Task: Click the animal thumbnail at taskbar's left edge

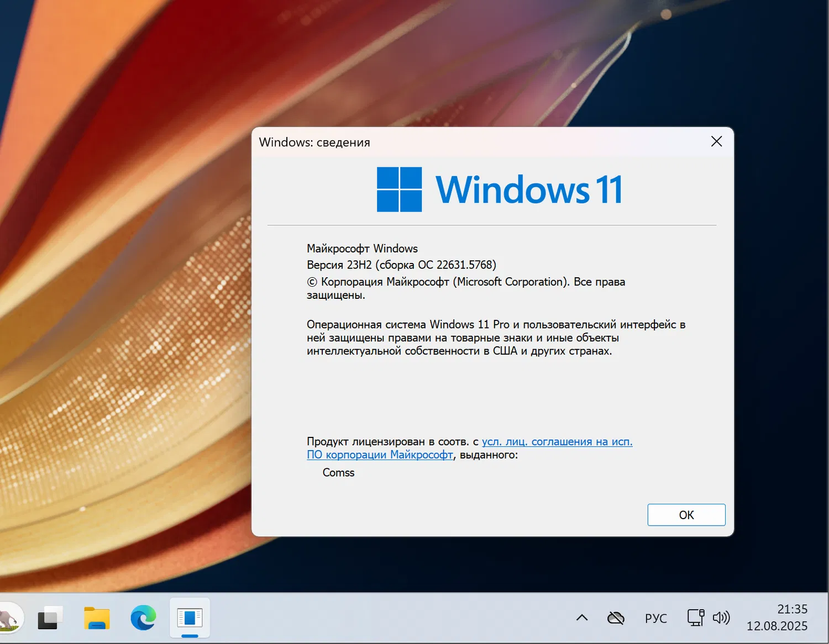Action: click(10, 617)
